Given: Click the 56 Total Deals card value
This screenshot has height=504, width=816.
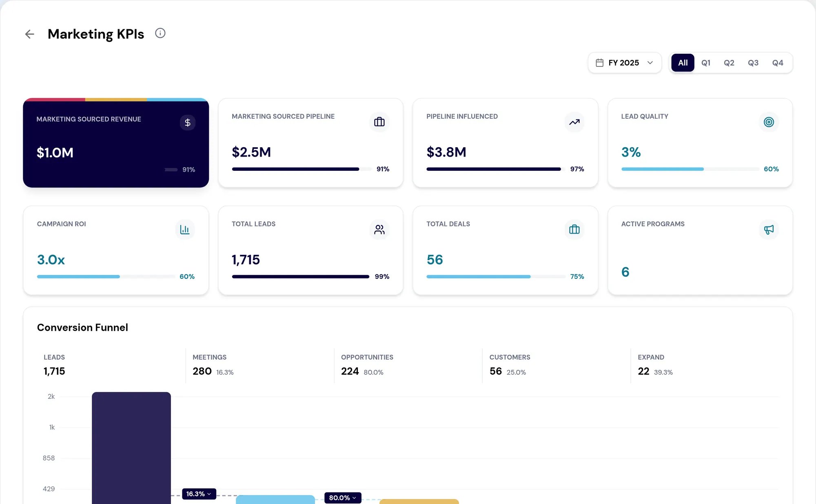Looking at the screenshot, I should pos(435,260).
